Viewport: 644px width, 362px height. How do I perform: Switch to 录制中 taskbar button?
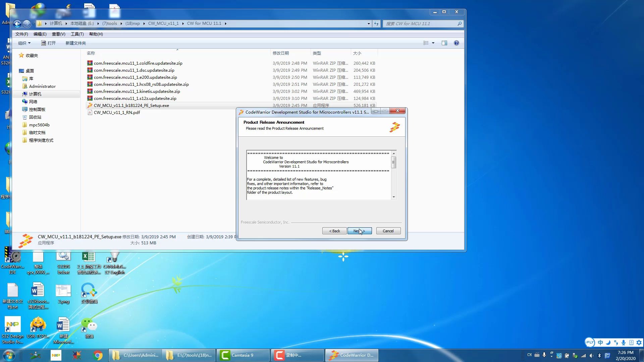pos(297,355)
